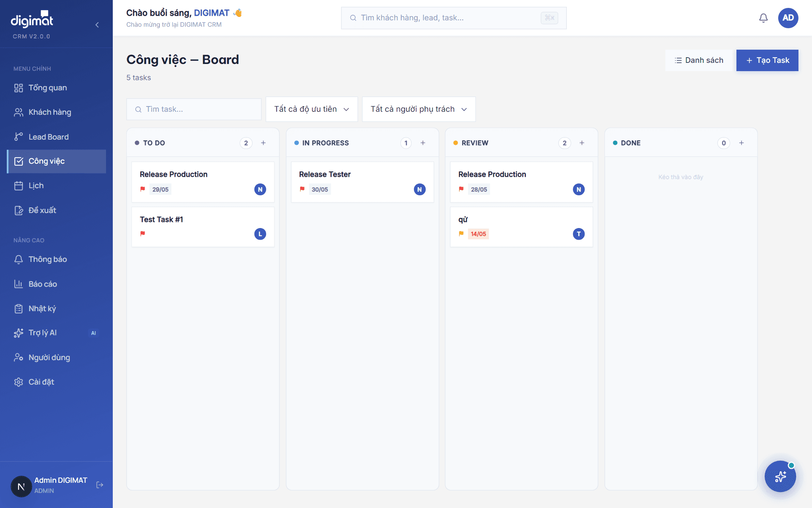Open Lead Board in the sidebar
812x508 pixels.
click(56, 137)
